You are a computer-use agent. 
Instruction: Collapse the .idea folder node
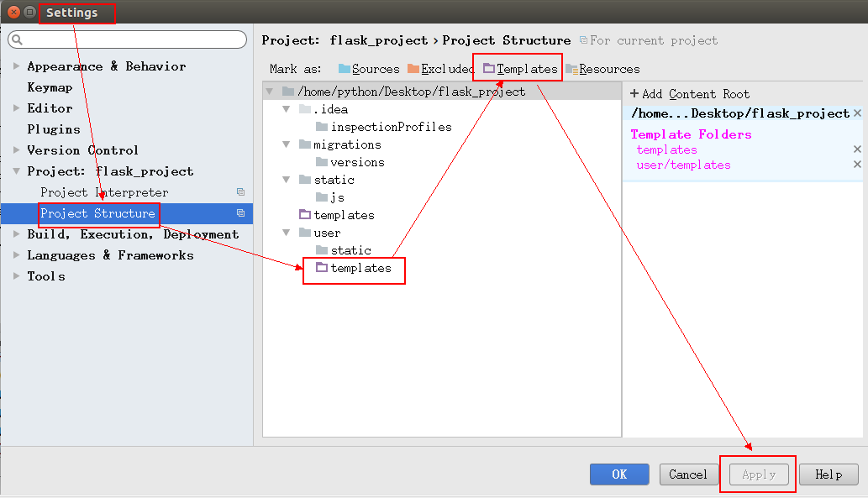pos(287,109)
